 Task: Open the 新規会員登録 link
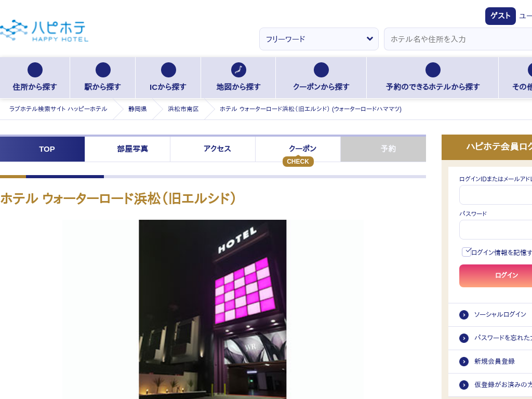point(495,362)
